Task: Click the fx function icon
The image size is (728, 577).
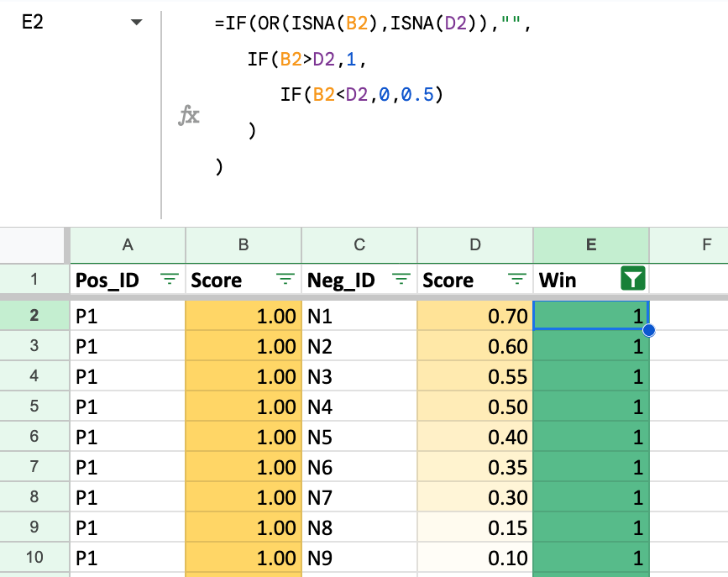Action: click(189, 116)
